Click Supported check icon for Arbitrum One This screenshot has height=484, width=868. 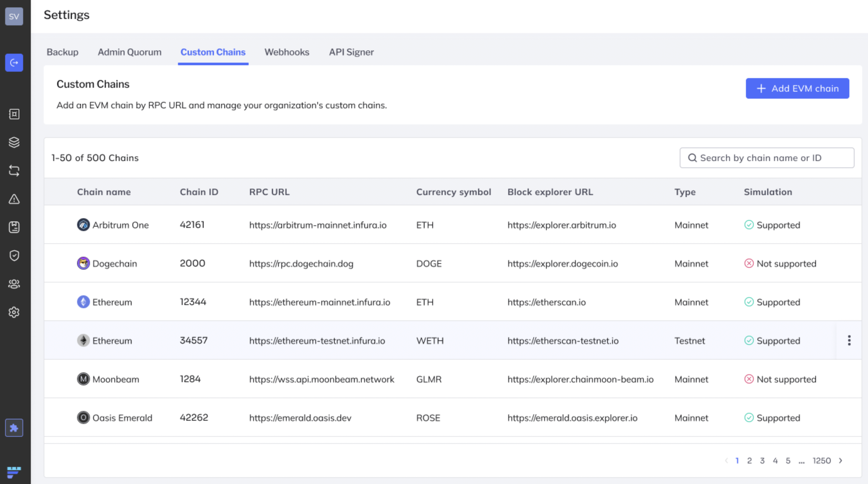tap(749, 225)
